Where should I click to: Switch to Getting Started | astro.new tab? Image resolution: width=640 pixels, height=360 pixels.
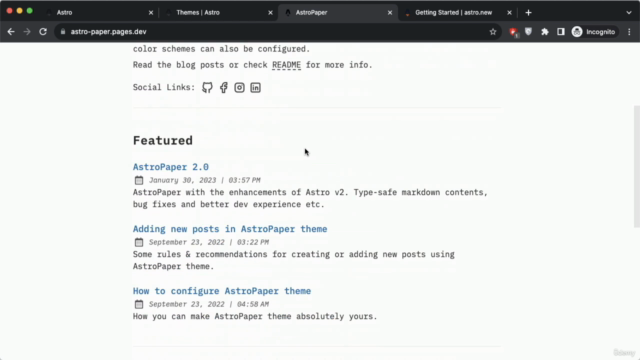tap(457, 13)
